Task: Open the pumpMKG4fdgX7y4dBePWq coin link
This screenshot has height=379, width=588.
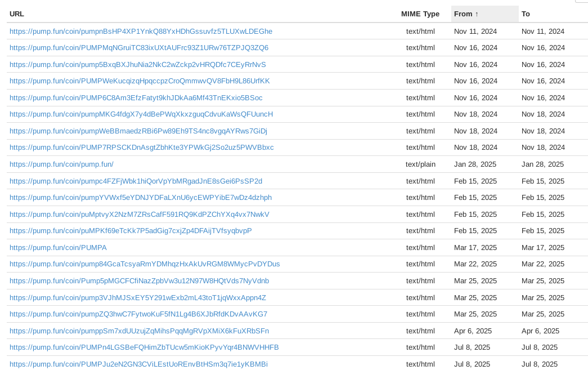Action: (x=141, y=114)
